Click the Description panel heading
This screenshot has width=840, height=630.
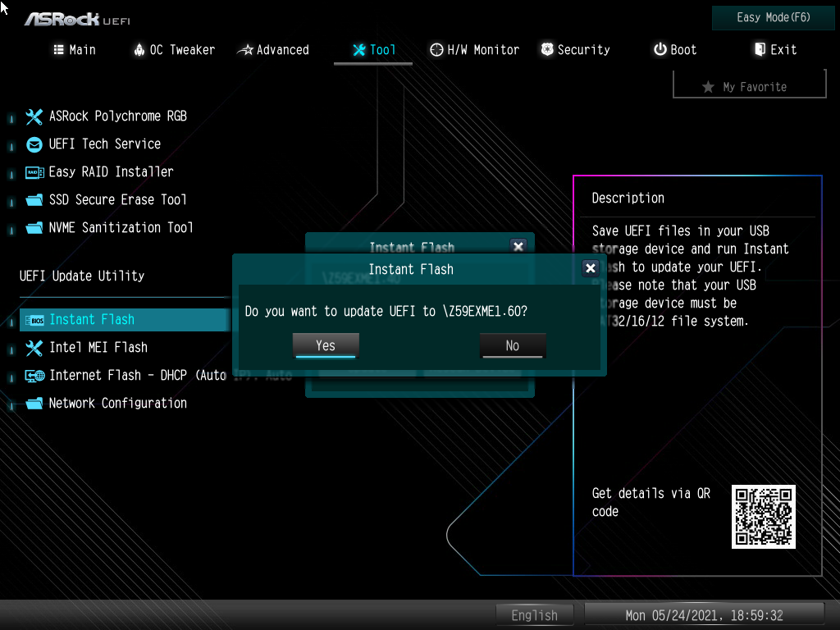(628, 199)
